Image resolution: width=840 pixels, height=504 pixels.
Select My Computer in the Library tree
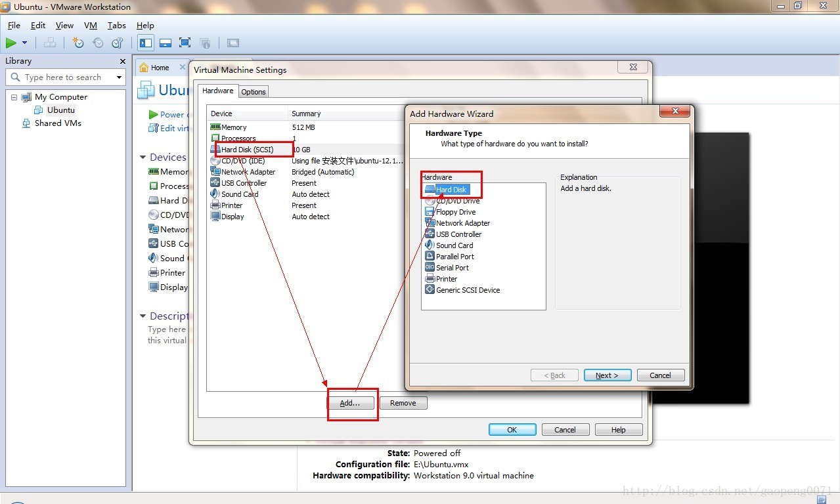[61, 96]
